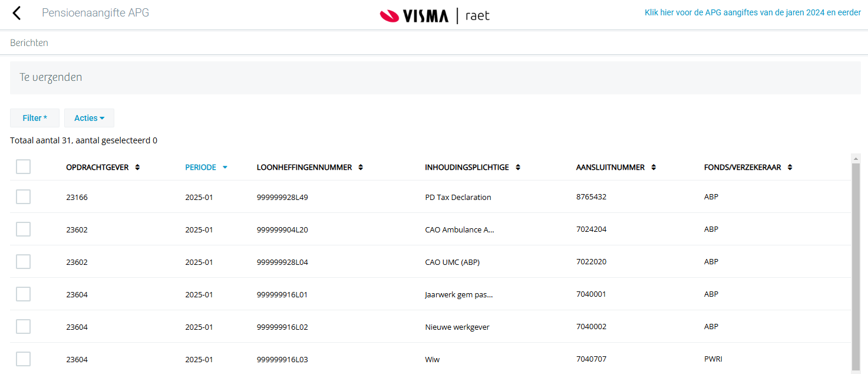Open the Berichten menu
The height and width of the screenshot is (374, 868).
pos(29,42)
